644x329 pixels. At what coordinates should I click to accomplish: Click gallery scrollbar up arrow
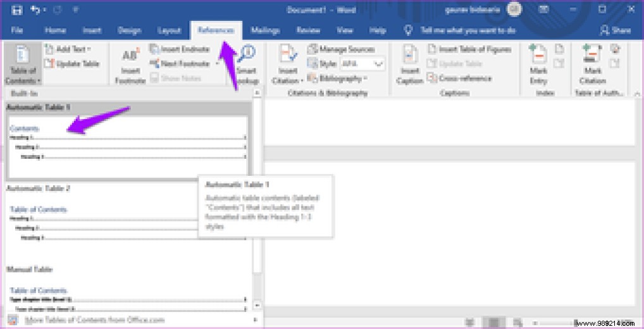tap(257, 93)
